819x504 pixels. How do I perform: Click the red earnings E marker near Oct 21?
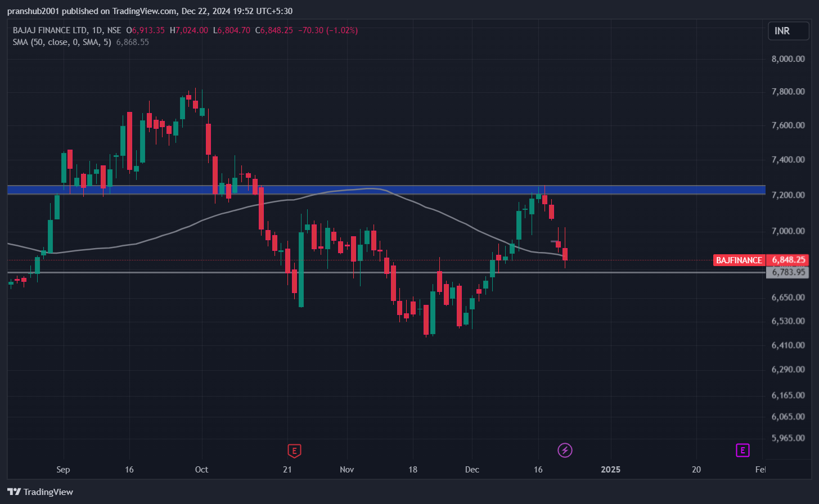[x=294, y=451]
